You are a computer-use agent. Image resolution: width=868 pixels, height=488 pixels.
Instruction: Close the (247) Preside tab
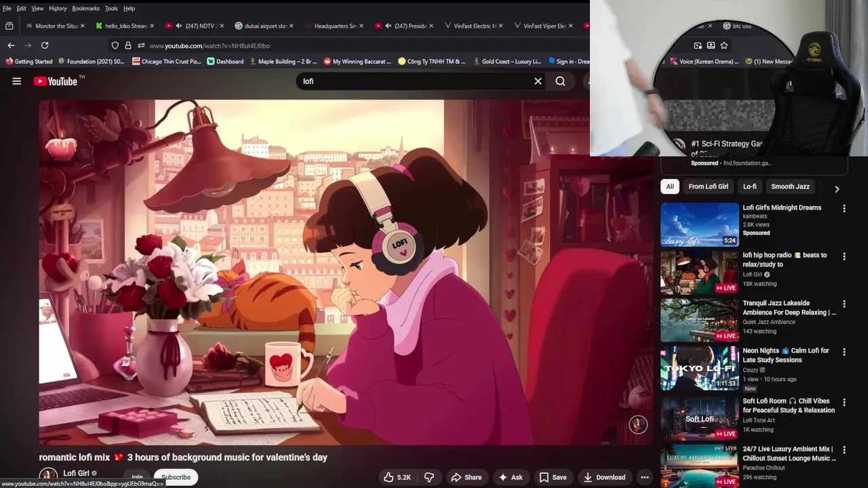pos(431,26)
